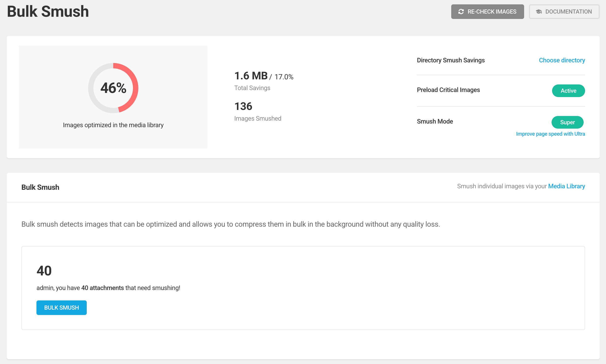606x364 pixels.
Task: Click the Bulk Smush page title
Action: coord(48,12)
